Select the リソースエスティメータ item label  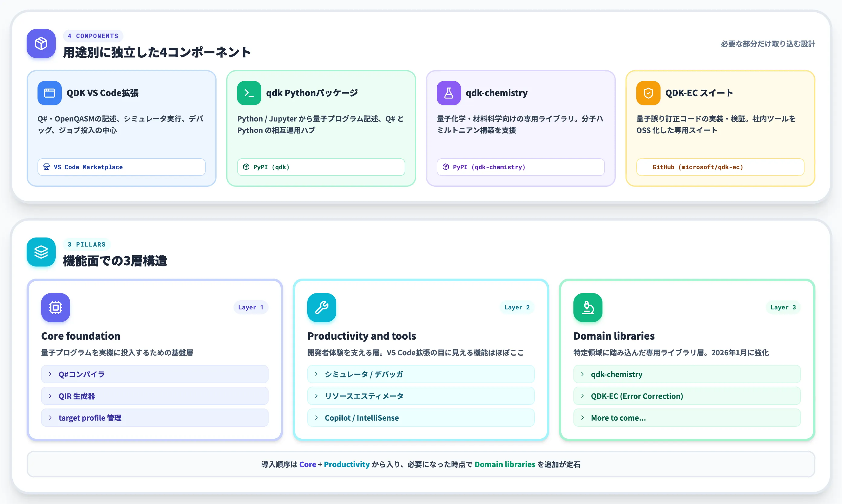coord(364,396)
